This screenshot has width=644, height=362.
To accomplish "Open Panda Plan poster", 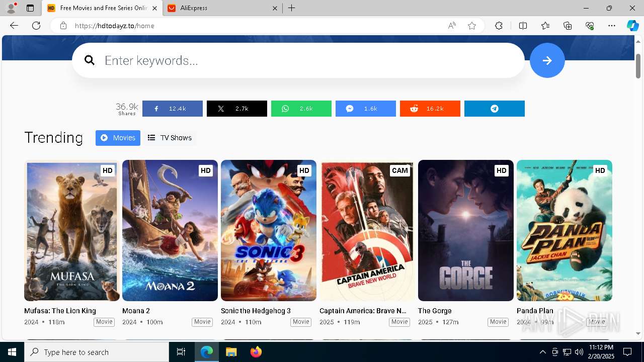I will click(565, 230).
